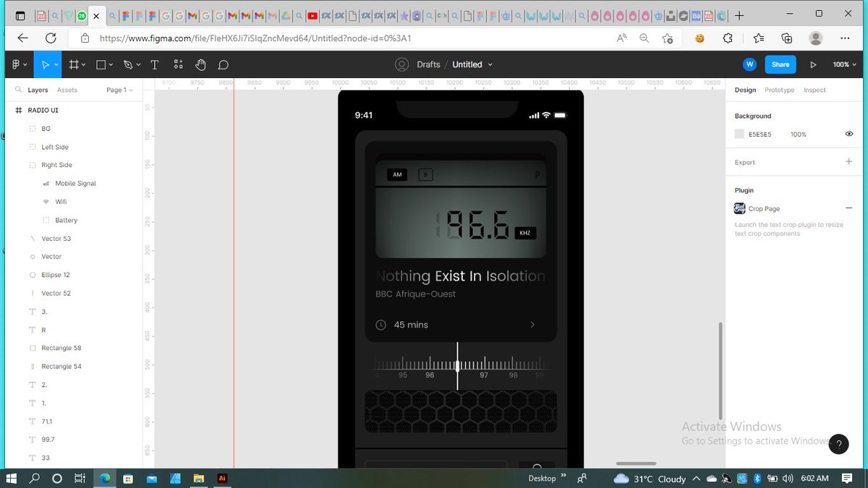This screenshot has height=488, width=868.
Task: Select the Text tool
Action: click(x=154, y=64)
